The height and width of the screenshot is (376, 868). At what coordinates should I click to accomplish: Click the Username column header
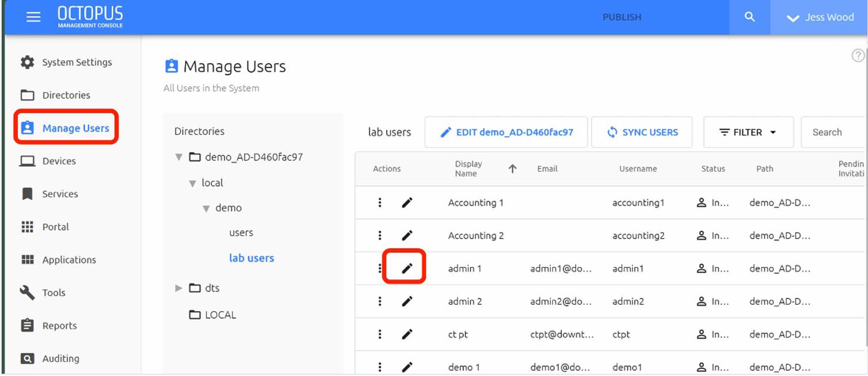coord(638,168)
